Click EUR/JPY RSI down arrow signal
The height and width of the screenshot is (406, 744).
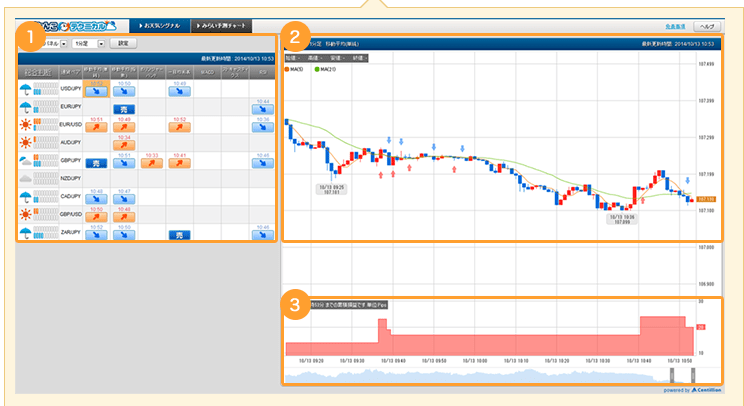[263, 108]
